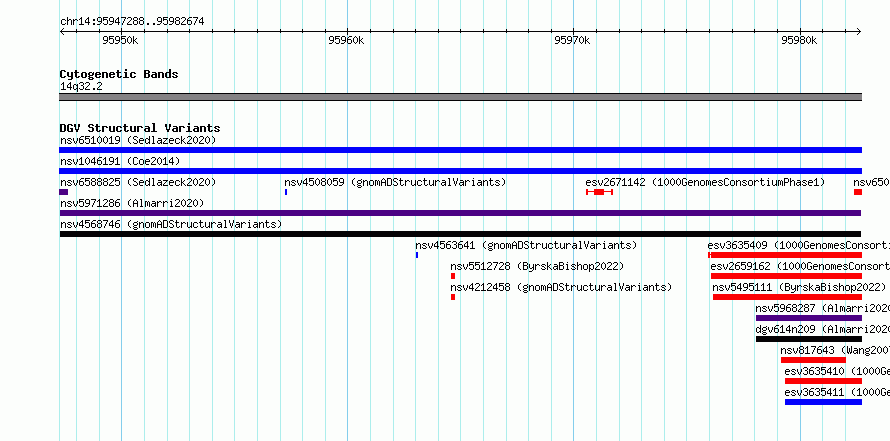Select the 14q32.2 band label

(81, 87)
